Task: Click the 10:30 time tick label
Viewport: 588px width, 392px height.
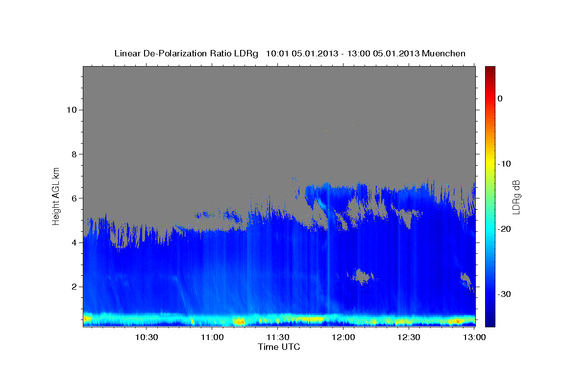Action: [x=146, y=337]
